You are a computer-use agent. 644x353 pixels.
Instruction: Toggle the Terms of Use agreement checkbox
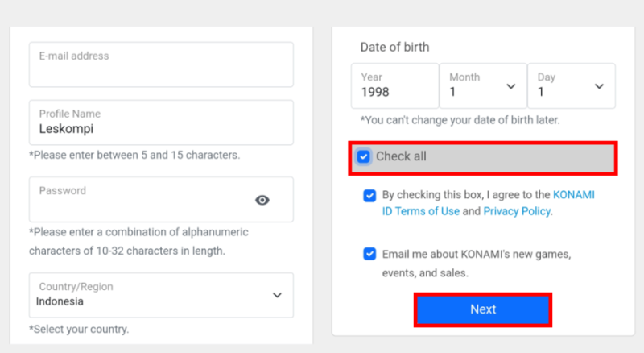369,195
